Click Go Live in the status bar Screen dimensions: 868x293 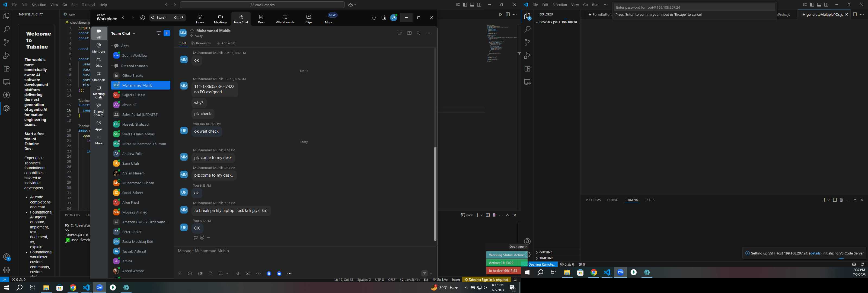click(x=440, y=280)
